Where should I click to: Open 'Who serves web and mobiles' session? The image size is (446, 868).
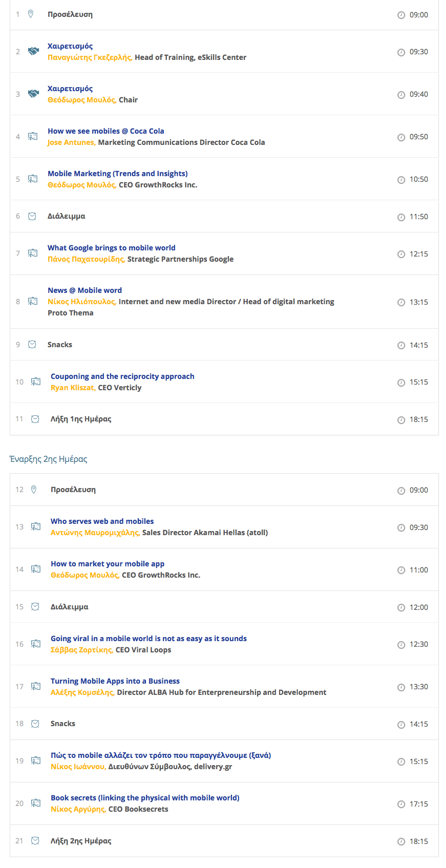102,521
